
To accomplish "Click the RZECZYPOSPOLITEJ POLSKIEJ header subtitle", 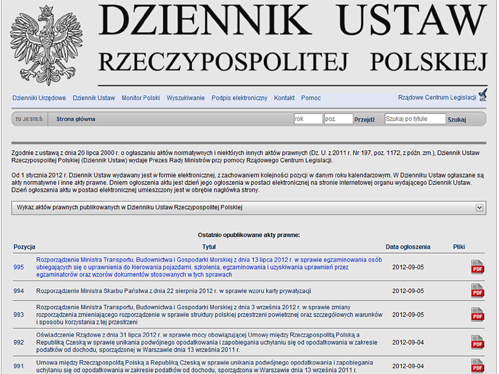I will pyautogui.click(x=293, y=62).
